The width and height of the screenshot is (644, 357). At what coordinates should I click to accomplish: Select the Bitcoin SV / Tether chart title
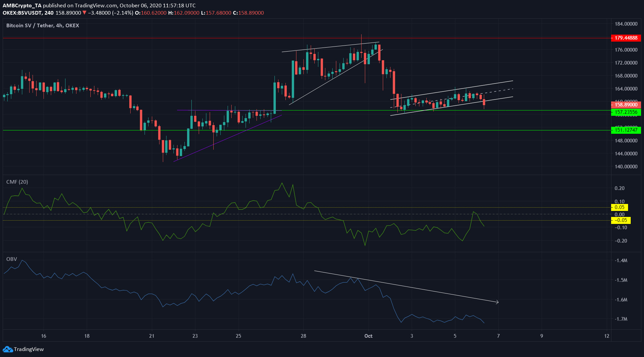coord(43,25)
